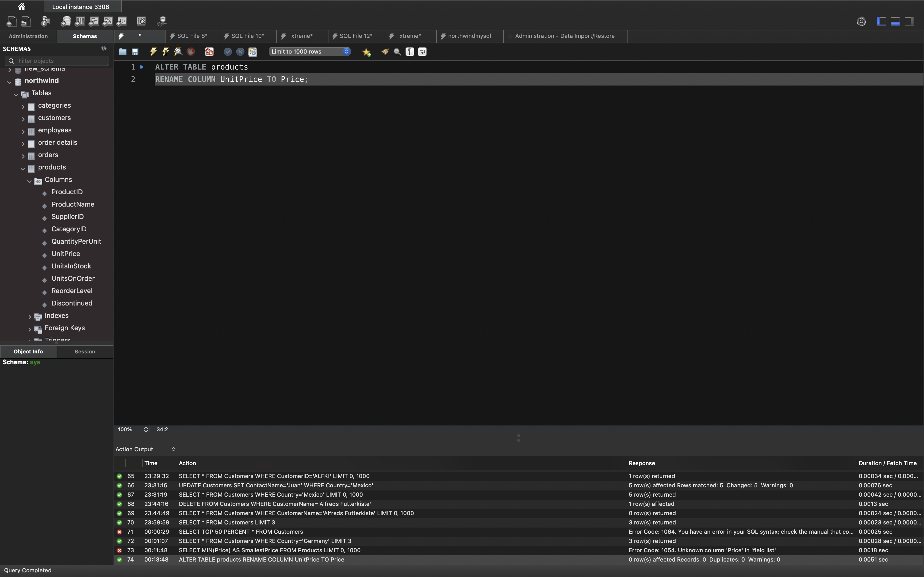This screenshot has height=577, width=924.
Task: Switch to the Administration tab
Action: coord(28,36)
